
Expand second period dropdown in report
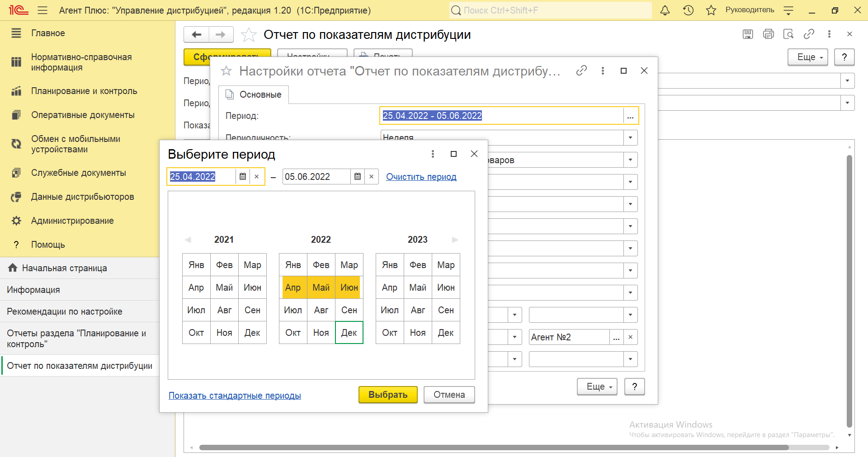click(x=847, y=103)
